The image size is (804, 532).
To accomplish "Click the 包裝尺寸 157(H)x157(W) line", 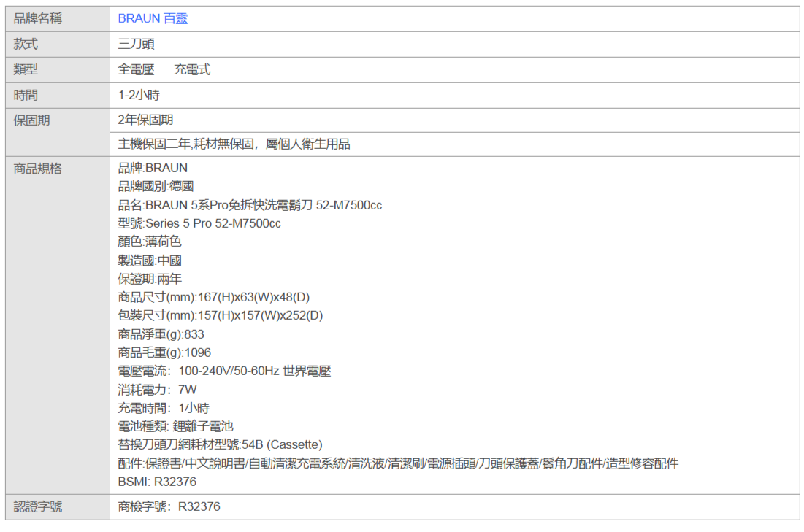I will pyautogui.click(x=221, y=316).
